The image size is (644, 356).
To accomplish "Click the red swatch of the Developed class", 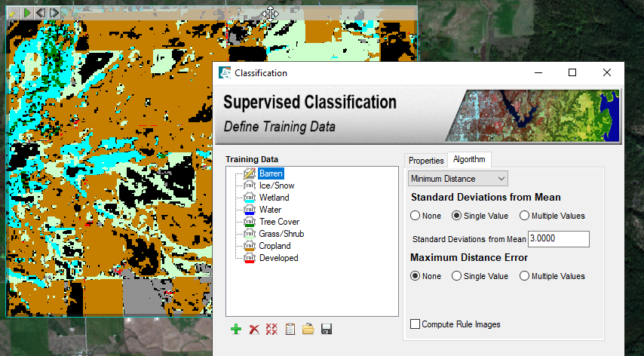I will point(250,262).
